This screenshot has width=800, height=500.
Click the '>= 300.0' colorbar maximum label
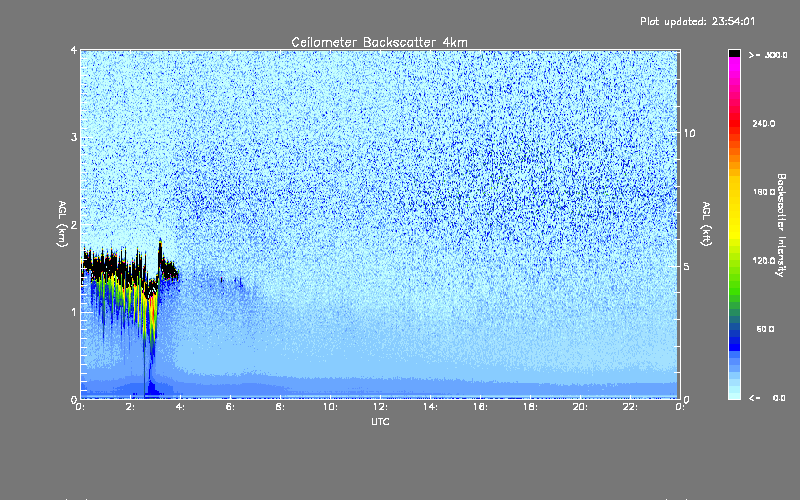pyautogui.click(x=768, y=55)
